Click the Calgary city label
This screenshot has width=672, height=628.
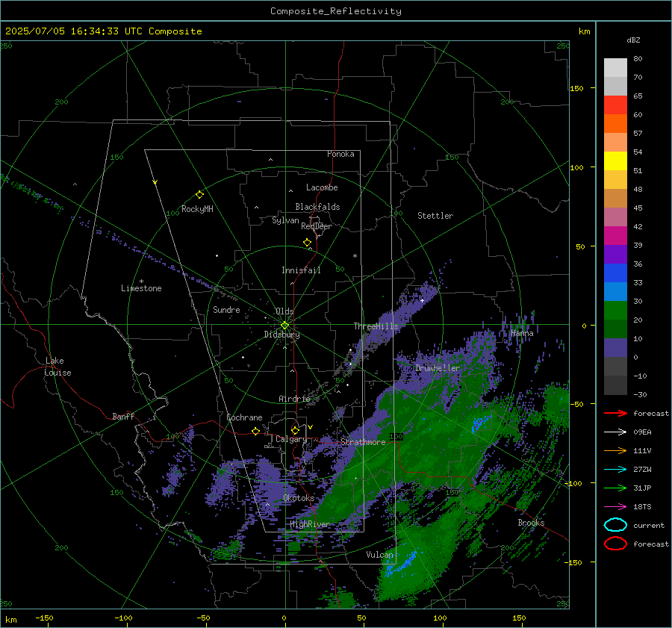pos(291,439)
